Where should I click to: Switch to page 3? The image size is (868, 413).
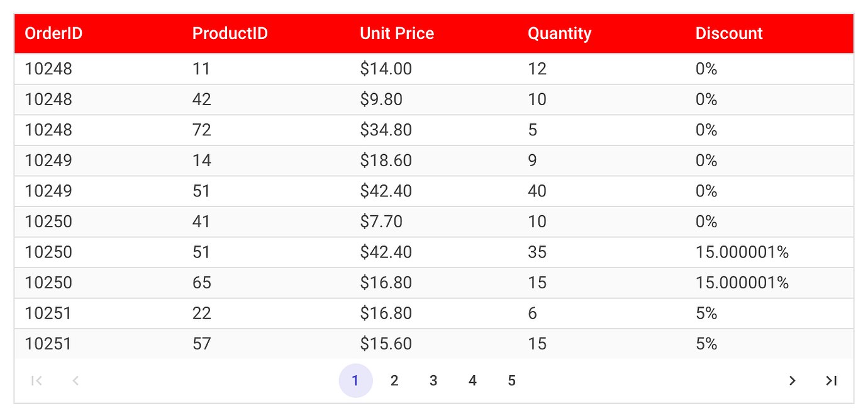(433, 380)
